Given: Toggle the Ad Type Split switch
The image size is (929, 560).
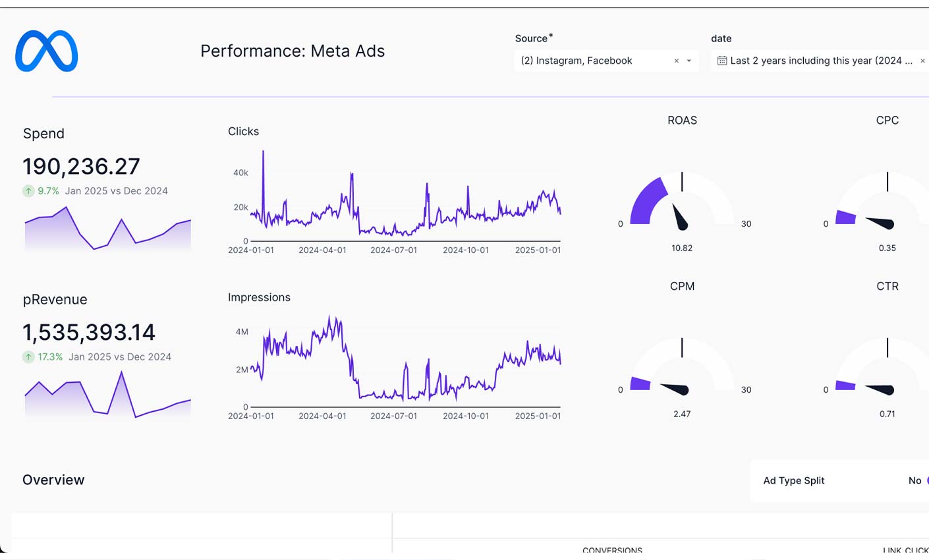Looking at the screenshot, I should click(x=927, y=481).
